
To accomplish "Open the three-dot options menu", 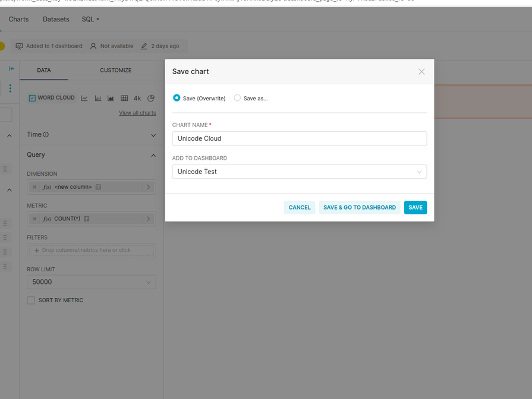I will point(10,88).
